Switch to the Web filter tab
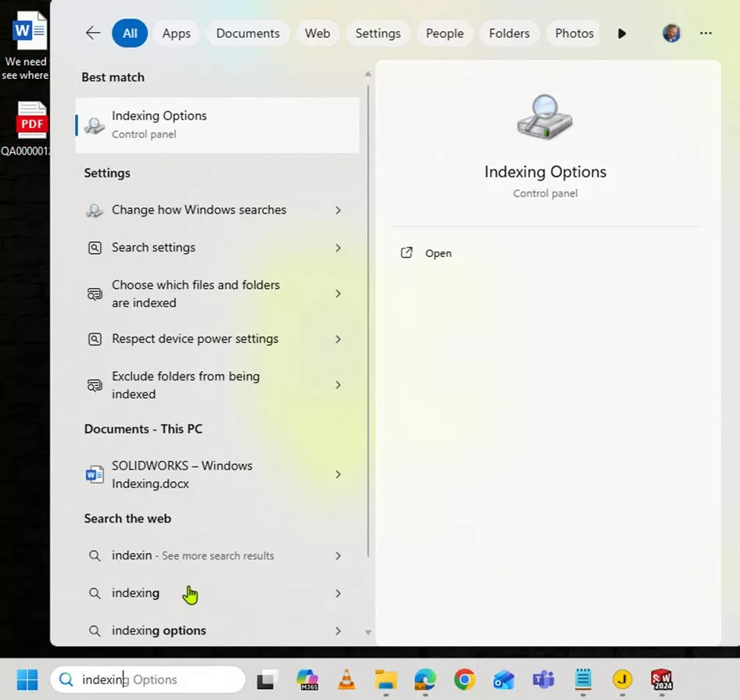 (x=317, y=33)
